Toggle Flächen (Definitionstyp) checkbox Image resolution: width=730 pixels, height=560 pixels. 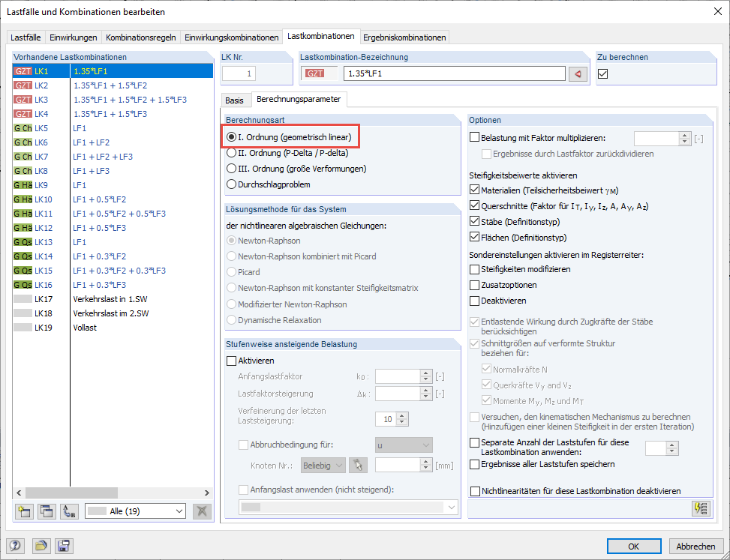(x=474, y=237)
